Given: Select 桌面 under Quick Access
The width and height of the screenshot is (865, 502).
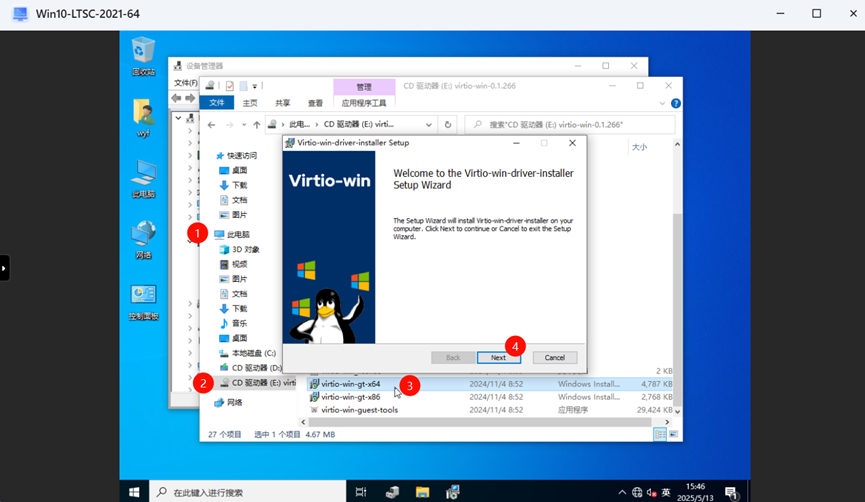Looking at the screenshot, I should tap(233, 170).
